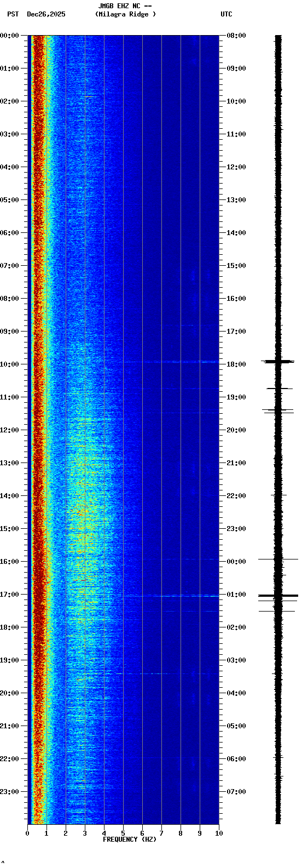This screenshot has height=868, width=302.
Task: Click spectrogram event line near 17:00 PST
Action: click(171, 596)
